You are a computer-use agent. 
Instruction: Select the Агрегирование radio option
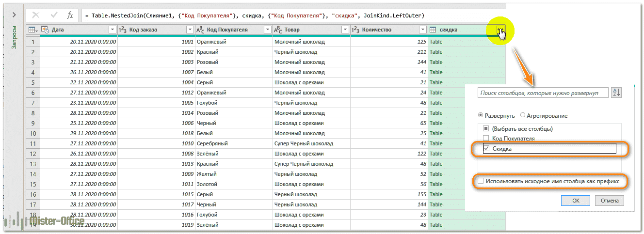522,116
